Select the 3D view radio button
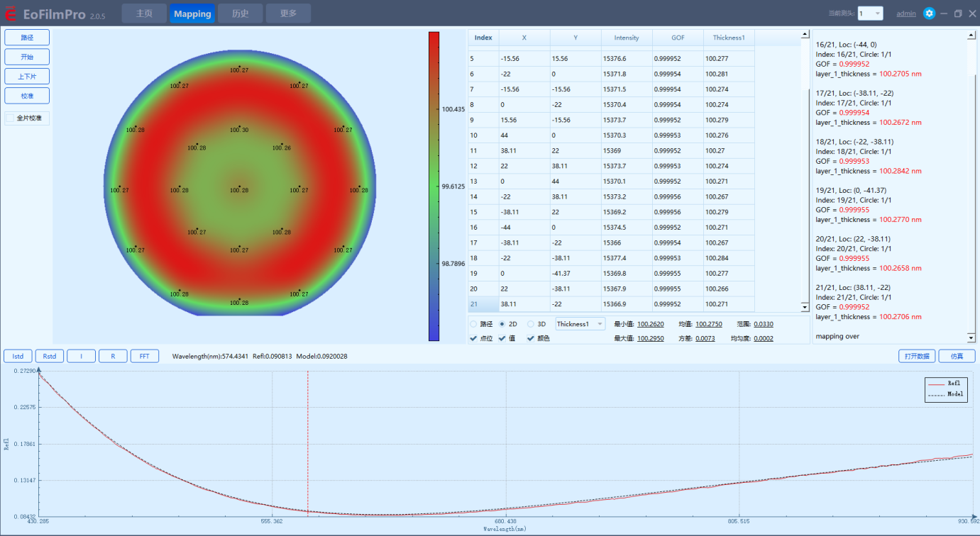Image resolution: width=980 pixels, height=536 pixels. coord(531,324)
